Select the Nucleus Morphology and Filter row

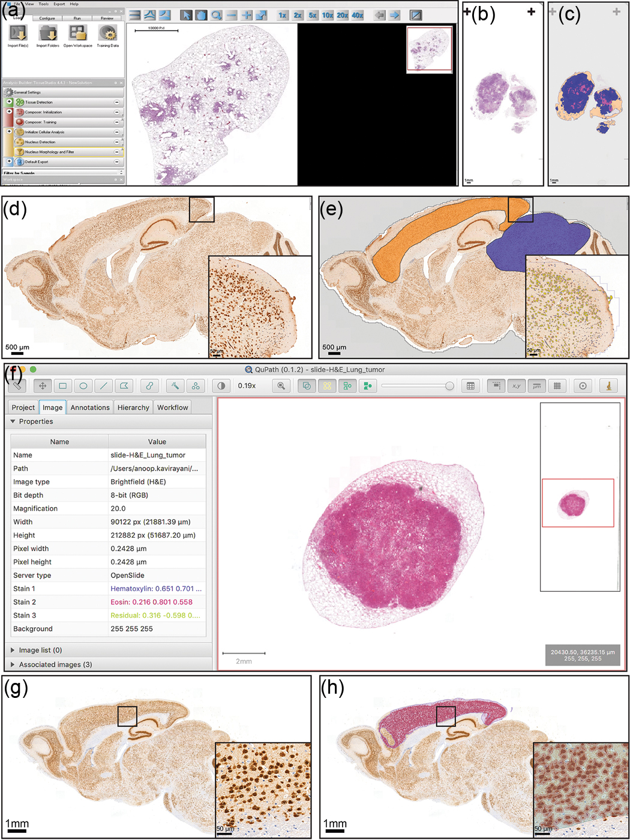pyautogui.click(x=68, y=152)
